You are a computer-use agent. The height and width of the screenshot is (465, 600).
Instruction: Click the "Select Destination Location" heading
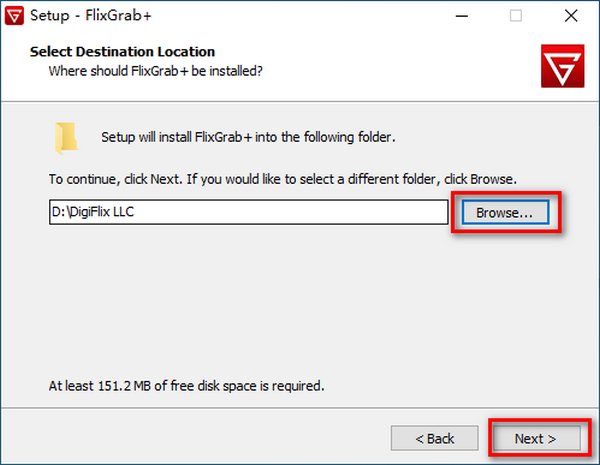click(x=122, y=51)
